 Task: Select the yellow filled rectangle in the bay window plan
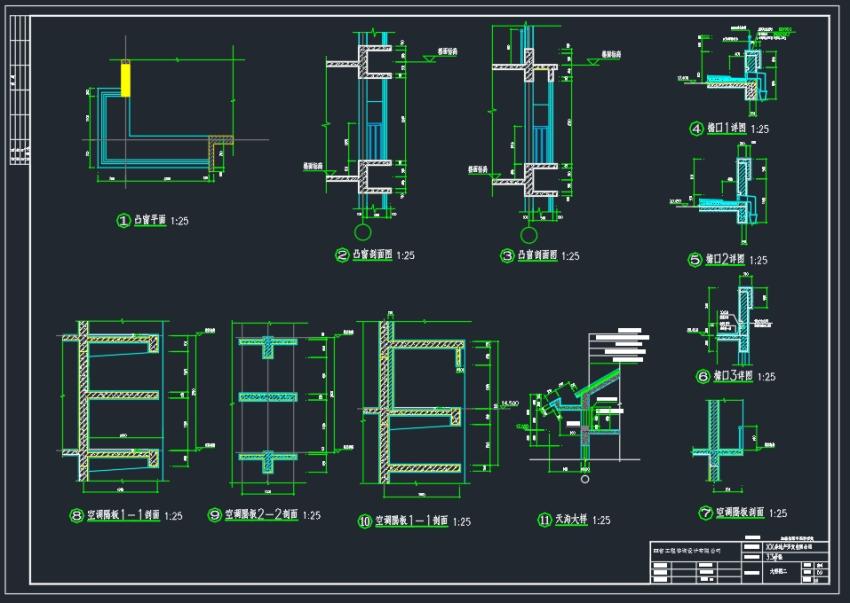tap(125, 79)
